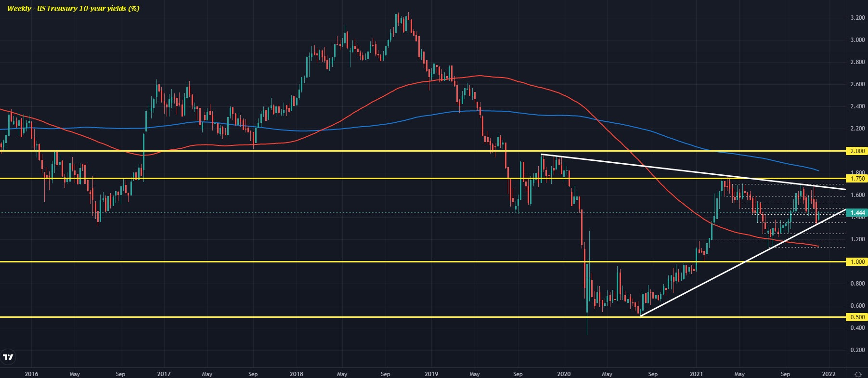Click the chart title 'Weekly - US Treasury 10-year yields (%)'
Screen dimensions: 868x378
73,8
